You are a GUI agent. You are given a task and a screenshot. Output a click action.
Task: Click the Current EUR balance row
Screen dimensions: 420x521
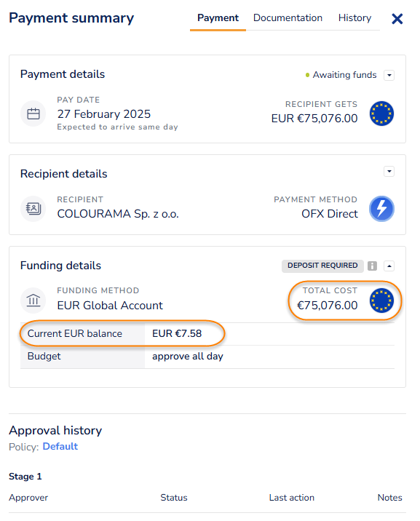point(207,333)
